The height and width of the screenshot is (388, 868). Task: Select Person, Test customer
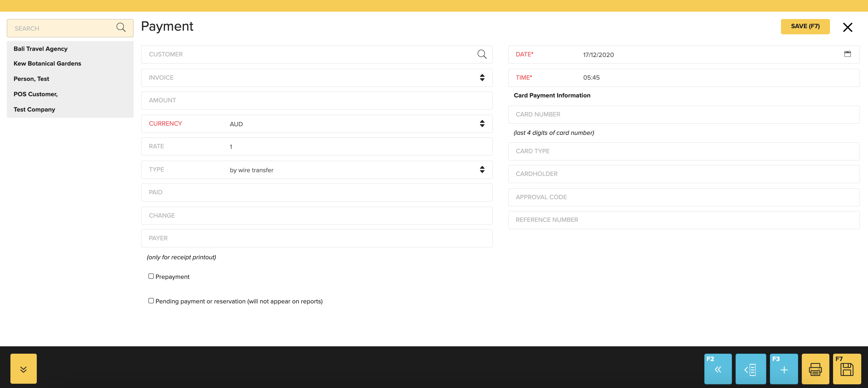click(x=31, y=79)
